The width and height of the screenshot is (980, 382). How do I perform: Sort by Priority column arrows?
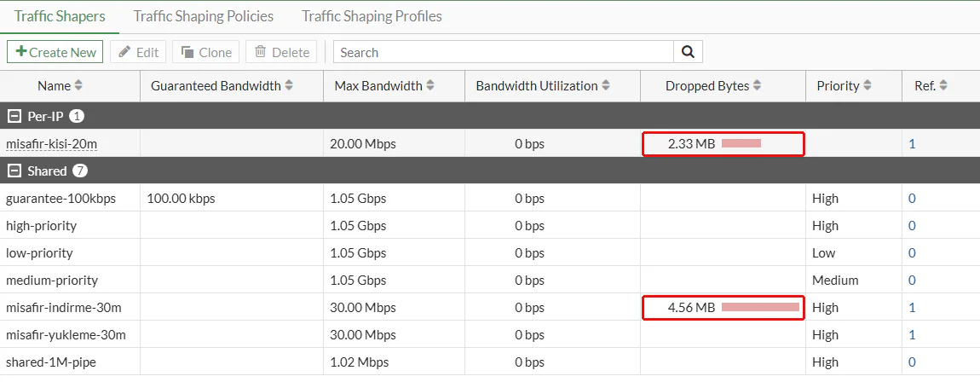pyautogui.click(x=867, y=85)
